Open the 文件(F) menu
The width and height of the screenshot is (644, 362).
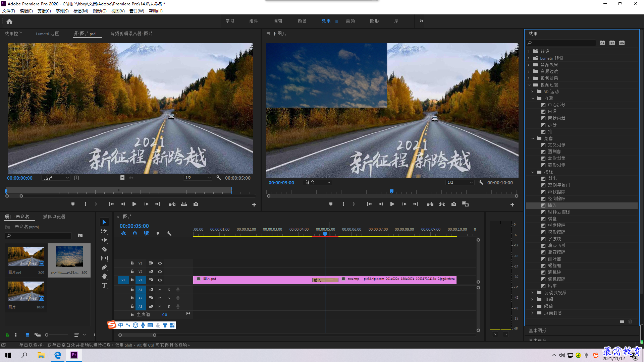9,11
